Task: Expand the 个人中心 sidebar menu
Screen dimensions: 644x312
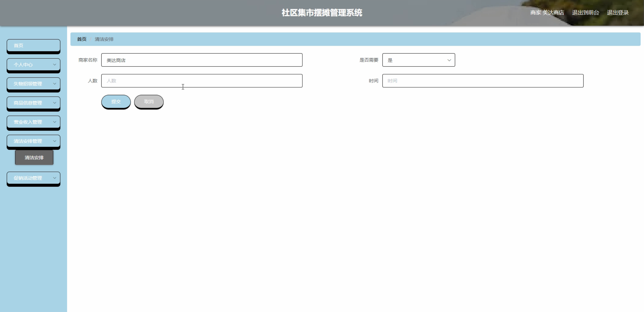Action: click(x=33, y=65)
